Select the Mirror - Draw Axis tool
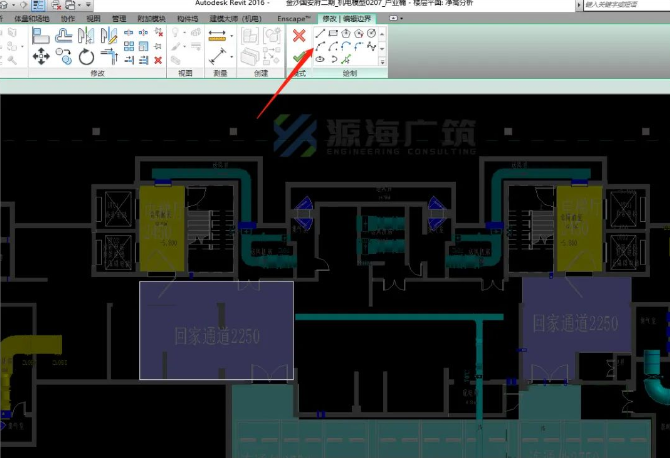Screen dimensions: 670x458 click(109, 36)
